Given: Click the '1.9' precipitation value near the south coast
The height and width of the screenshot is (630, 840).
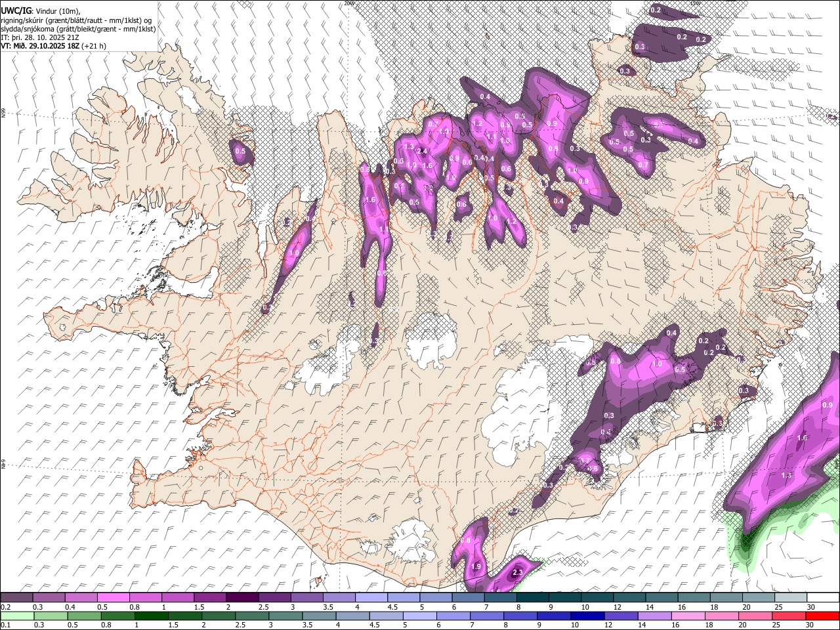Looking at the screenshot, I should (x=476, y=566).
